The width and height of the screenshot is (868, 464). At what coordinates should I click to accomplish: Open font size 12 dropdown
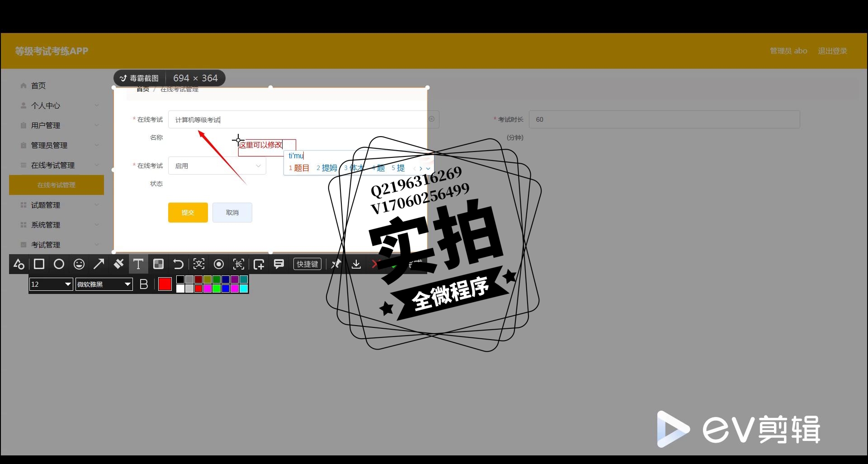point(51,284)
